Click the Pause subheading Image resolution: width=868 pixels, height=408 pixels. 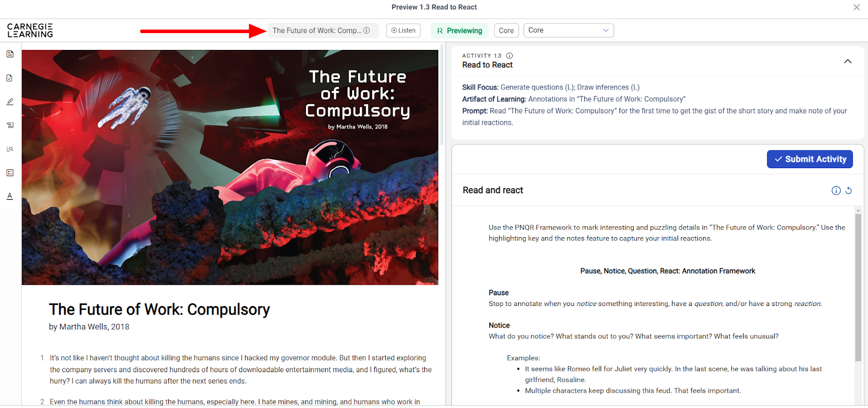(499, 293)
